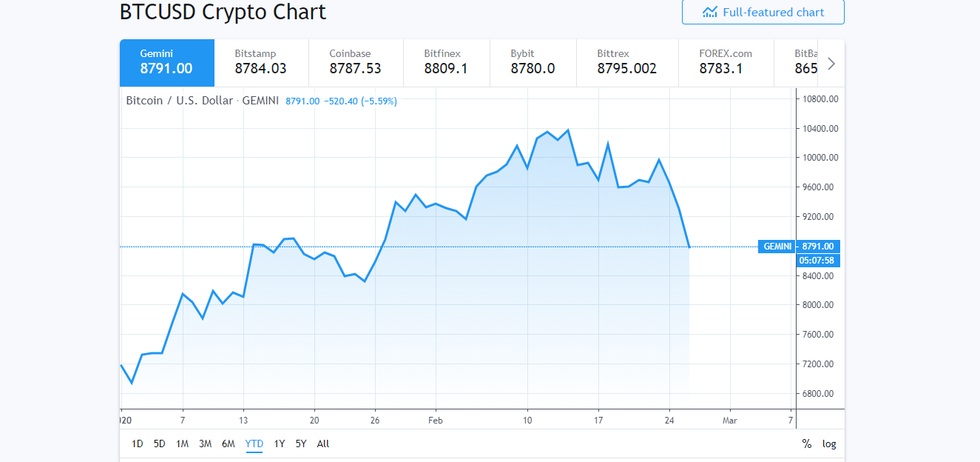Viewport: 980px width, 462px height.
Task: Select the Bybit exchange tab
Action: [x=532, y=63]
